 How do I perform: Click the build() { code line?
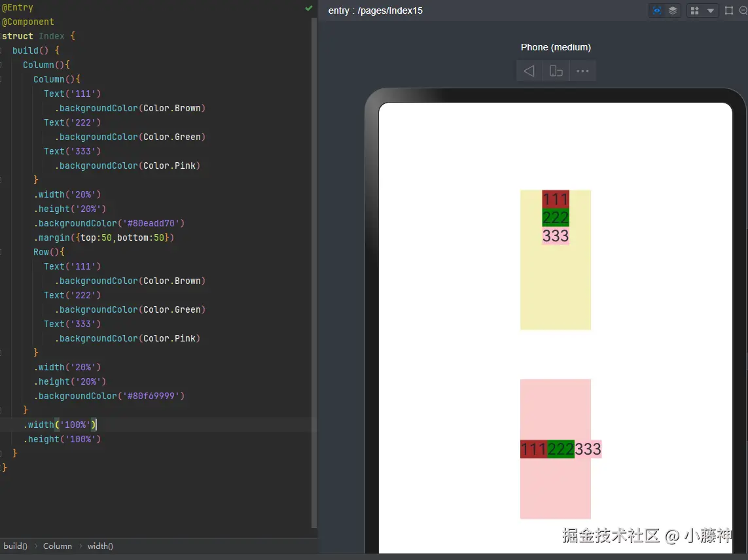(x=36, y=50)
